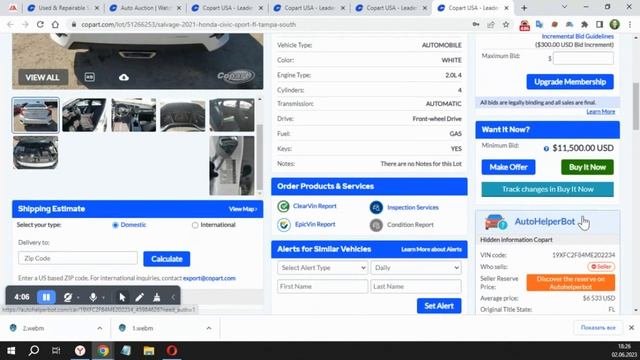Image resolution: width=640 pixels, height=360 pixels.
Task: Select the International shipping type
Action: (x=195, y=225)
